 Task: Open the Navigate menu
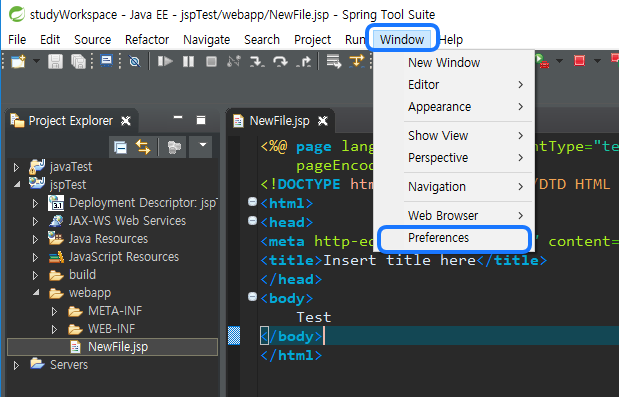coord(206,39)
